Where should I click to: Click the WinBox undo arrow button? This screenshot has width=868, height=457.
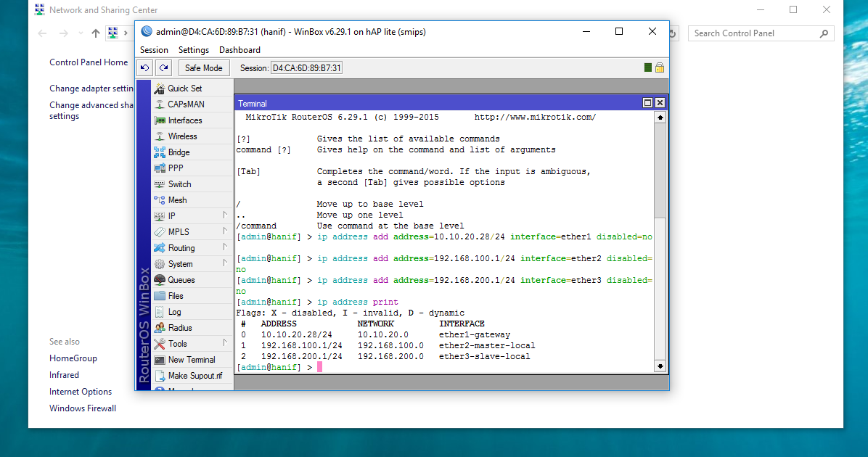(145, 68)
